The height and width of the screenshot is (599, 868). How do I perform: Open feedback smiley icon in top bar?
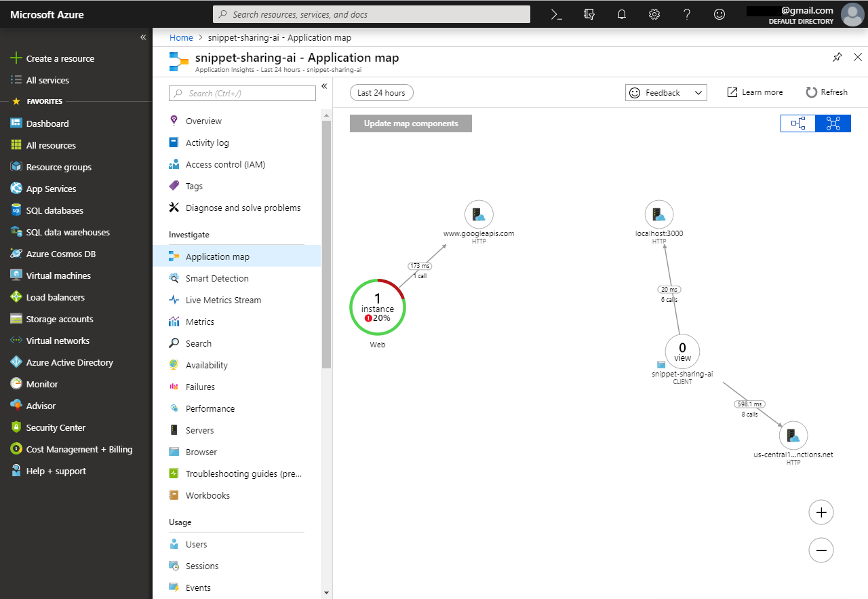click(x=719, y=14)
